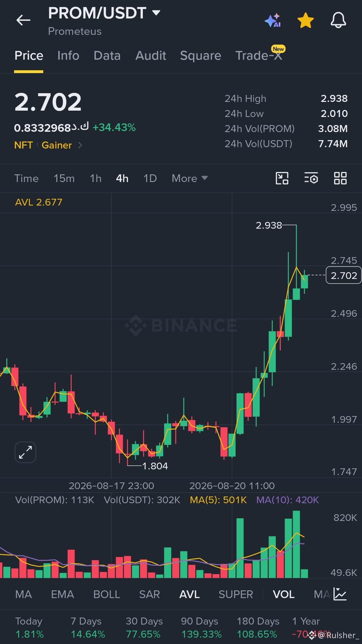Screen dimensions: 362x644
Task: Select the MA indicator
Action: [23, 594]
